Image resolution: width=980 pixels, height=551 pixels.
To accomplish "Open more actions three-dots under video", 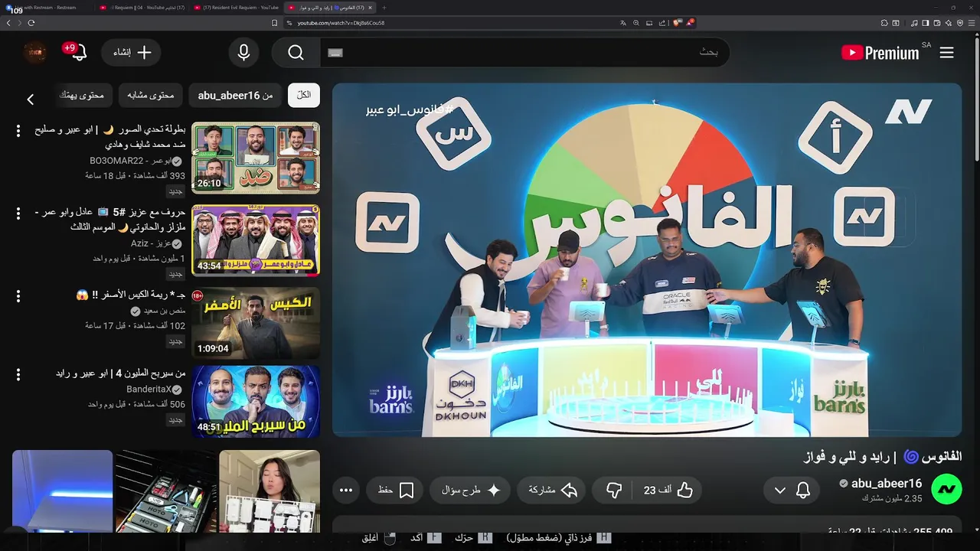I will click(346, 490).
